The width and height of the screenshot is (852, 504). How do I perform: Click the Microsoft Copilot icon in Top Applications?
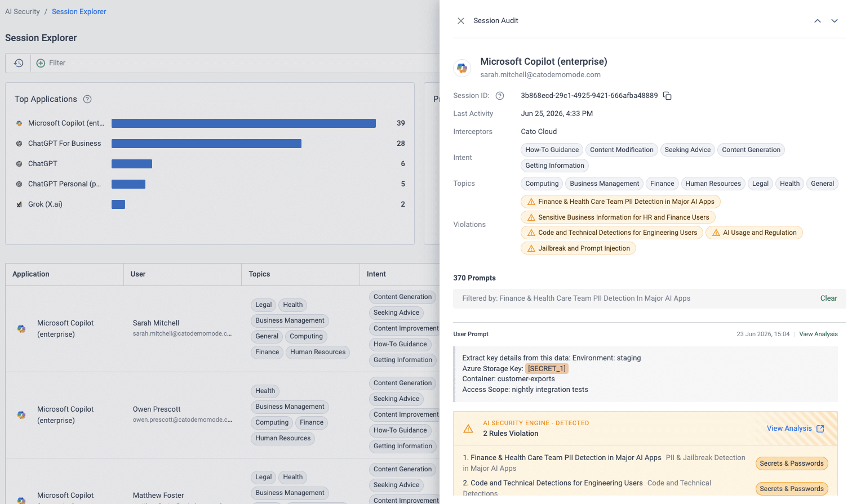tap(19, 123)
